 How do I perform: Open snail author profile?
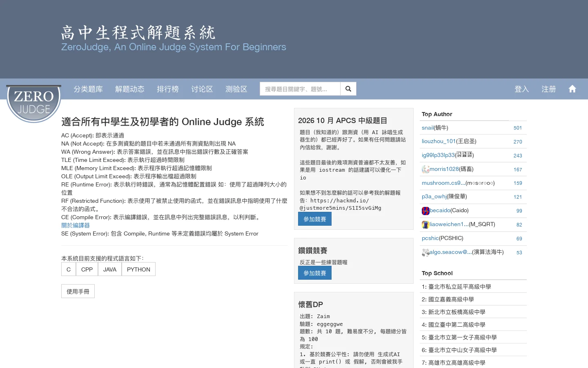pyautogui.click(x=428, y=128)
